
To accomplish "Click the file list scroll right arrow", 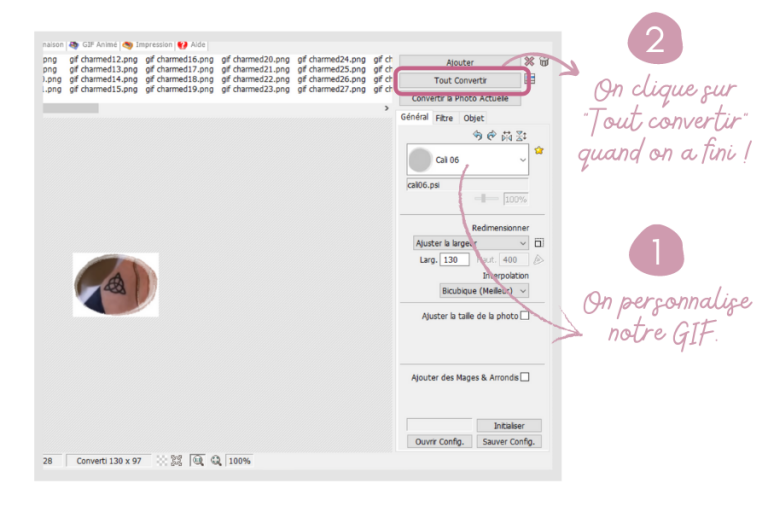I will pos(387,108).
